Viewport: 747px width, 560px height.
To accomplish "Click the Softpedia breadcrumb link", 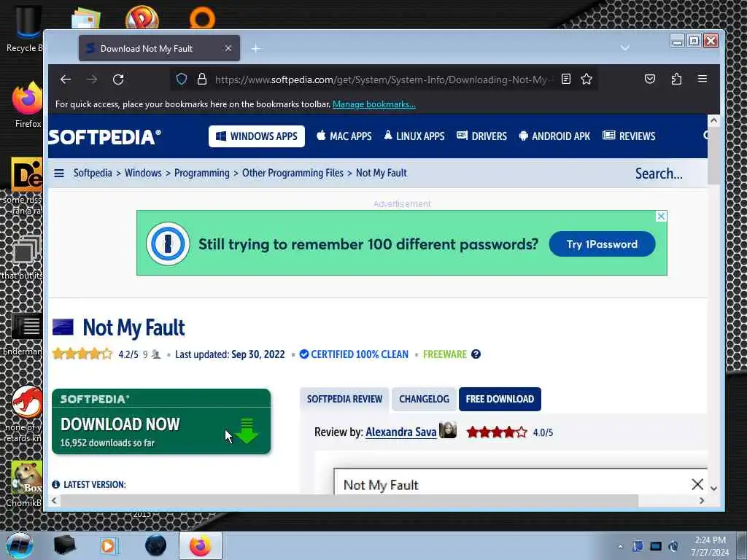I will (x=93, y=173).
